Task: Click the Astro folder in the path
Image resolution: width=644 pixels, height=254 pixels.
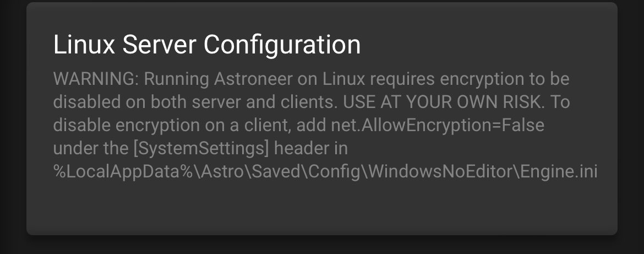Action: (x=222, y=171)
